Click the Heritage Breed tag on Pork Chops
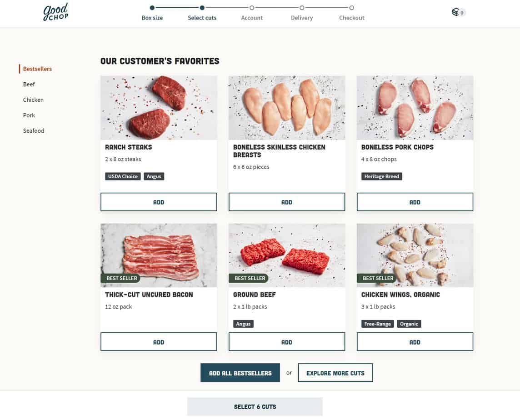 click(x=382, y=176)
